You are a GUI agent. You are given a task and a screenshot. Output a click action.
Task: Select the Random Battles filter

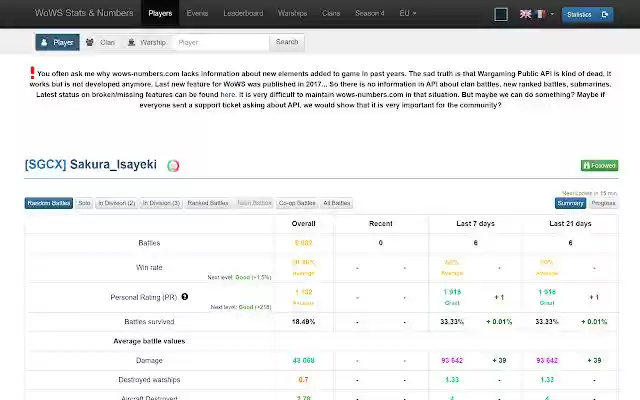49,203
